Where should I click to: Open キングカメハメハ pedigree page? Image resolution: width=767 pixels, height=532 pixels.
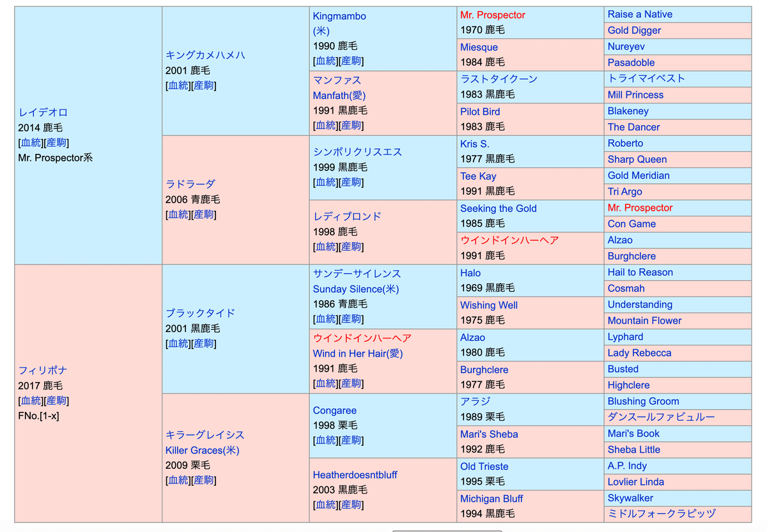tap(205, 55)
